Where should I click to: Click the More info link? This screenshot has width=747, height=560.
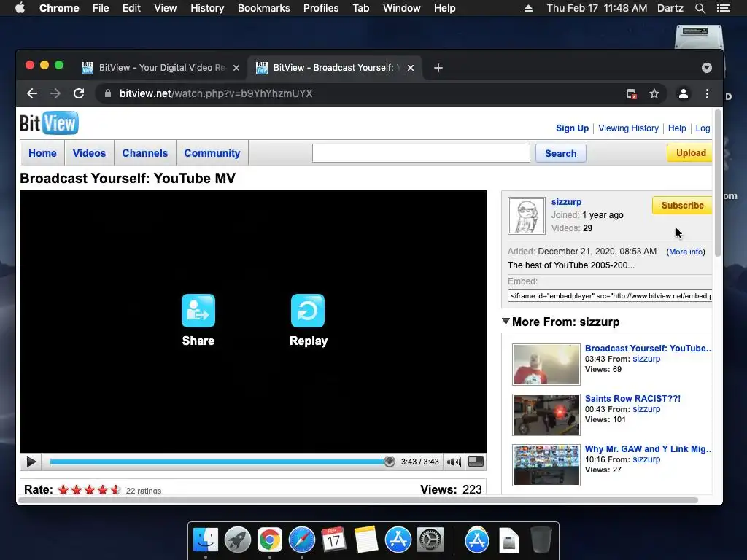pyautogui.click(x=686, y=252)
